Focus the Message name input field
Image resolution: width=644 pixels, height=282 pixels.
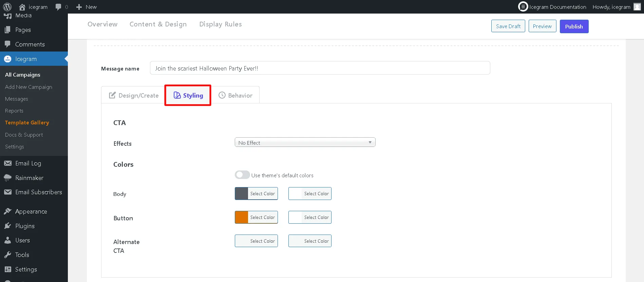(320, 68)
